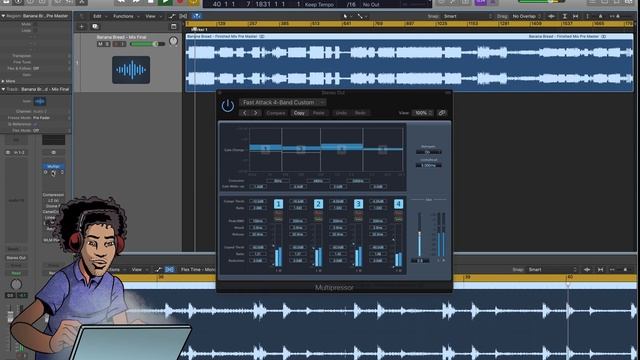Toggle the yellow Cycle button in transport
Image resolution: width=640 pixels, height=360 pixels.
click(x=194, y=2)
